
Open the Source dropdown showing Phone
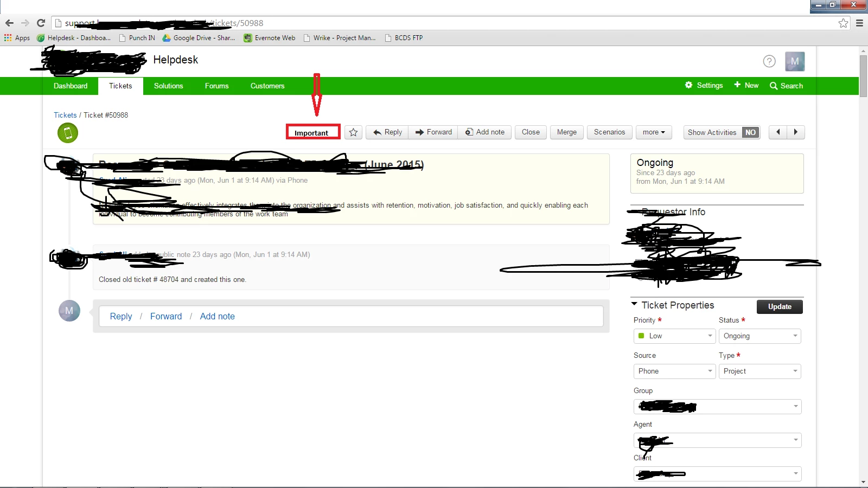click(x=674, y=371)
